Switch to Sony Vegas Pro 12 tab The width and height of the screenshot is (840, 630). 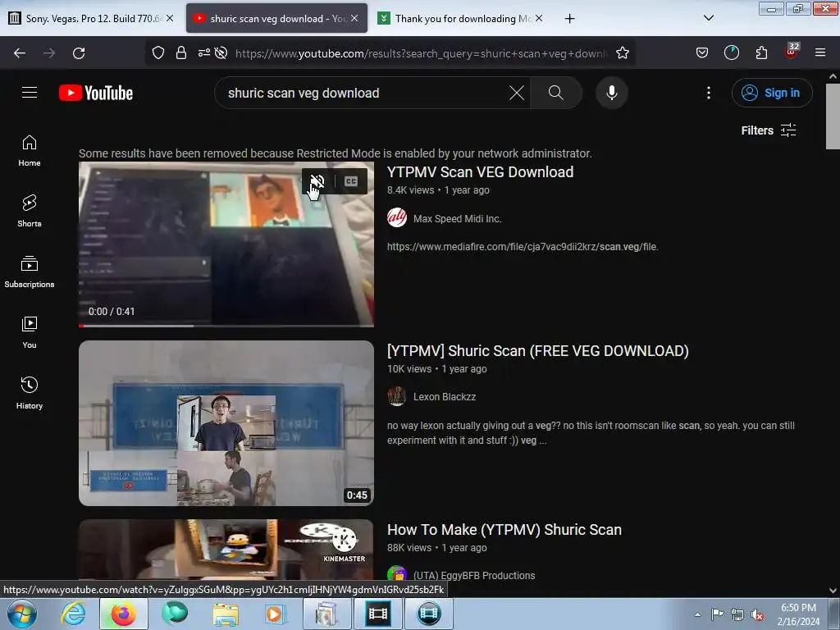(92, 18)
